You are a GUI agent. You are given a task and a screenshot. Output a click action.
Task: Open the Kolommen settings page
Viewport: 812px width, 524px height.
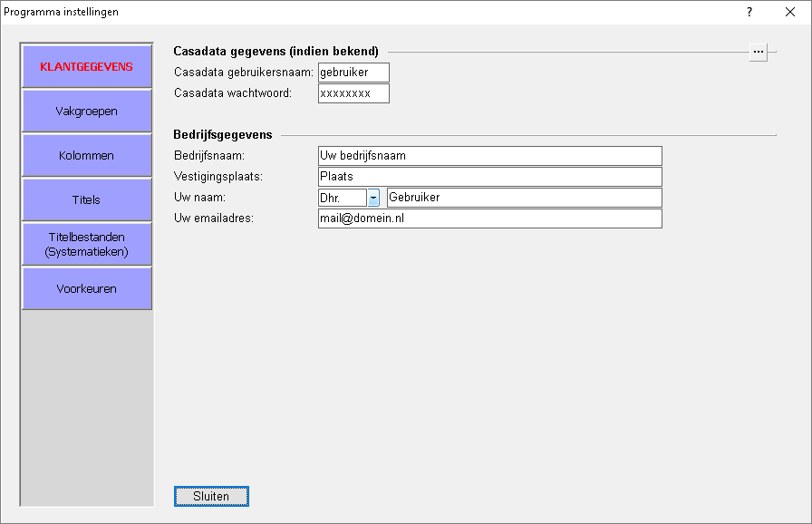[x=86, y=156]
